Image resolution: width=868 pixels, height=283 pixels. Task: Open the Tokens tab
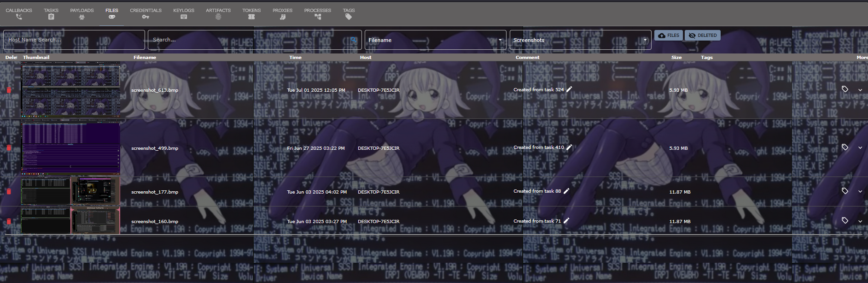251,13
